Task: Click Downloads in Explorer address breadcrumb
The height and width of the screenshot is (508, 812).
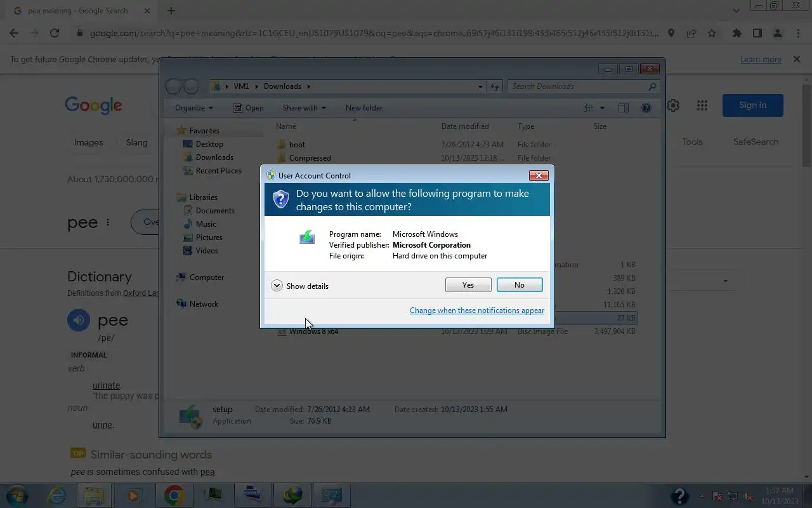Action: click(282, 86)
